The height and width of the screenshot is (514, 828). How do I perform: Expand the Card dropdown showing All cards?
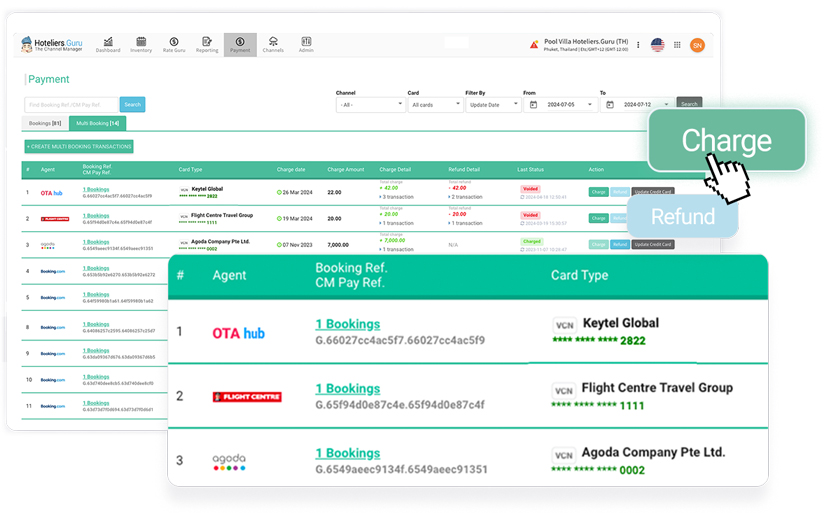(434, 104)
